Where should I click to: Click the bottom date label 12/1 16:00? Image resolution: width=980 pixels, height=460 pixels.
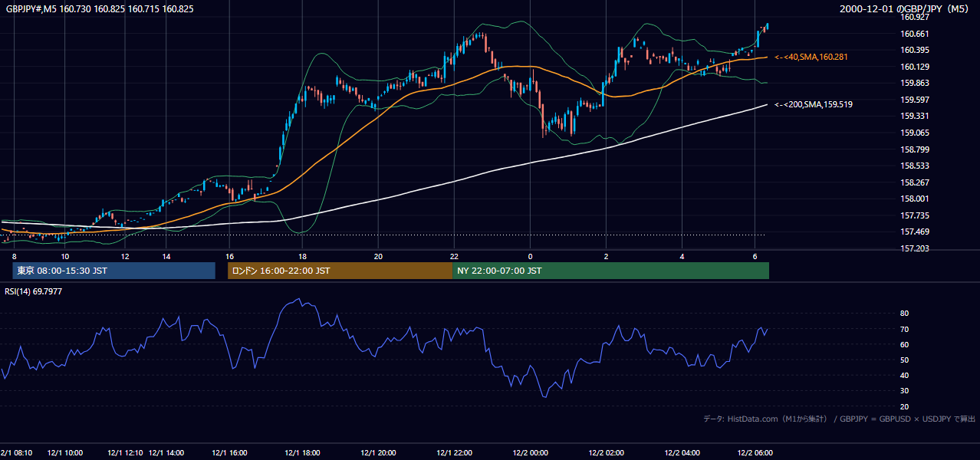point(229,453)
